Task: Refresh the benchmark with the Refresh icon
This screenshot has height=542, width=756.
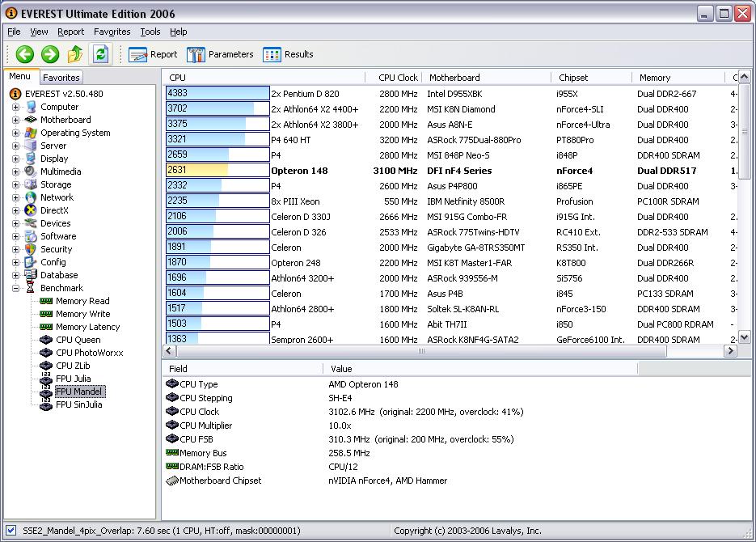Action: click(101, 54)
